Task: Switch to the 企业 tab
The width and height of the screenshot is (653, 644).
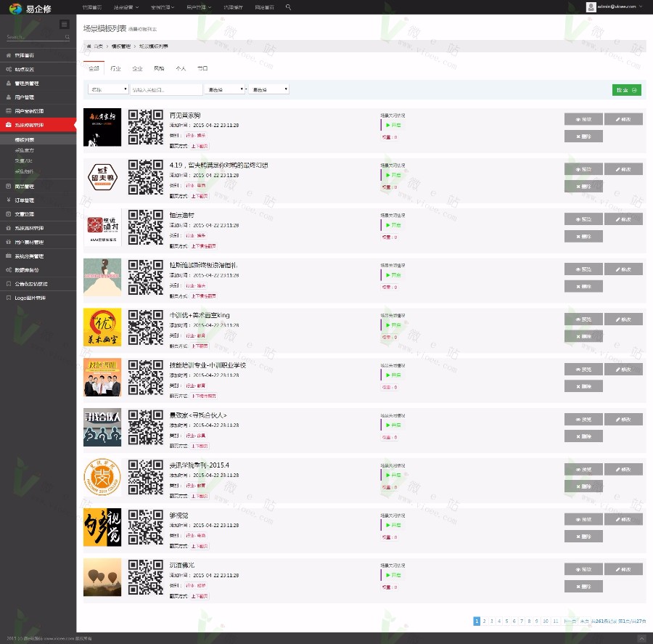Action: [x=137, y=68]
